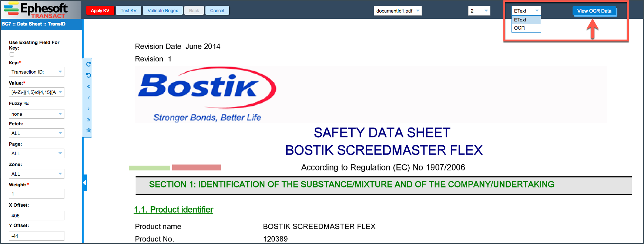
Task: Click the Y Offset input field
Action: coord(37,236)
